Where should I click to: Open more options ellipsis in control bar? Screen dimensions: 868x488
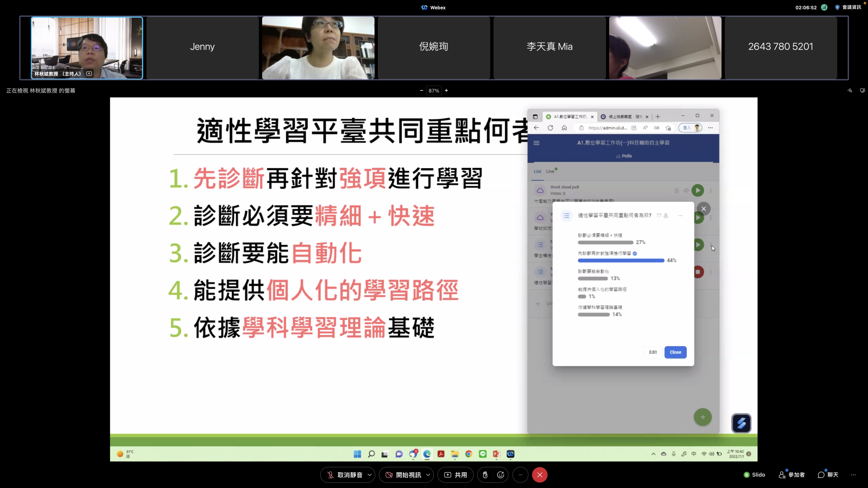[520, 475]
